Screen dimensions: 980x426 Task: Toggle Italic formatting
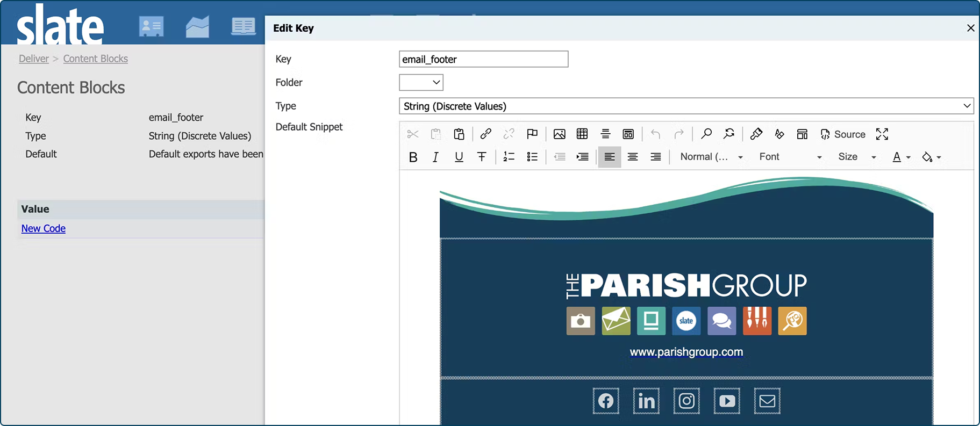435,157
